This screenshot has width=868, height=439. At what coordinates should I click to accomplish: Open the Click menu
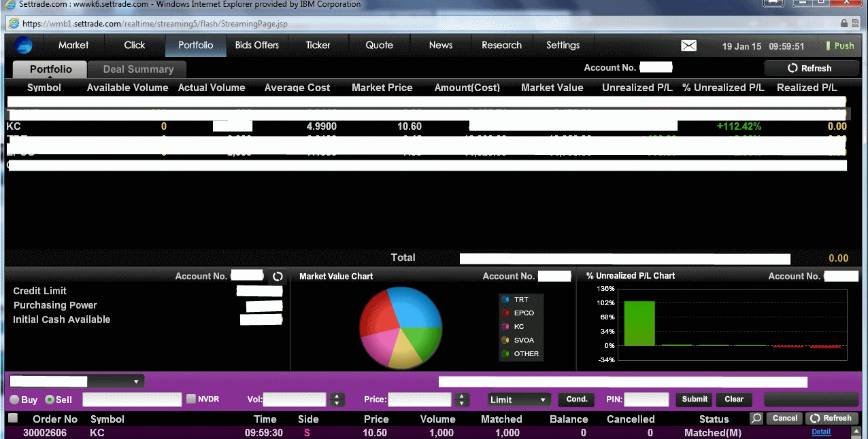(x=135, y=46)
